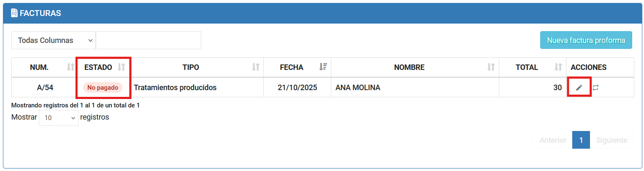Viewport: 644px width, 171px height.
Task: Click the TOTAL column sort arrows
Action: (x=558, y=67)
